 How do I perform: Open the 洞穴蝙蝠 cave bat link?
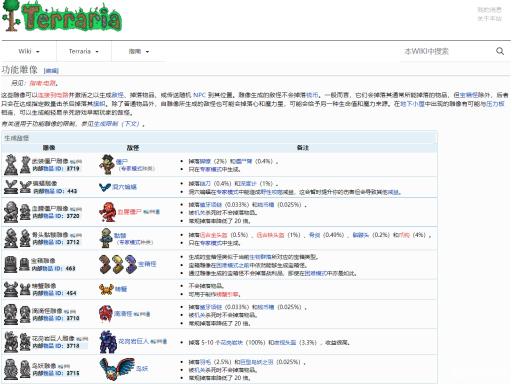pos(124,187)
